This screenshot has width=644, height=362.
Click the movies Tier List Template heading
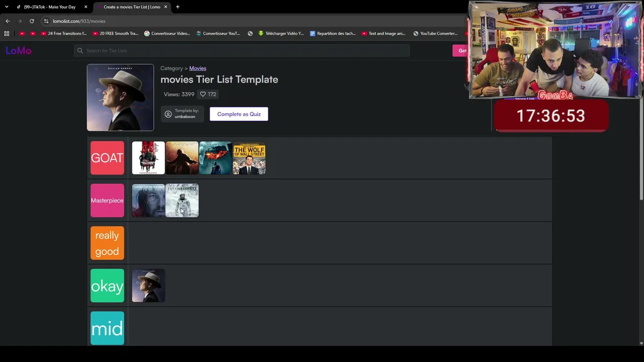click(x=219, y=79)
